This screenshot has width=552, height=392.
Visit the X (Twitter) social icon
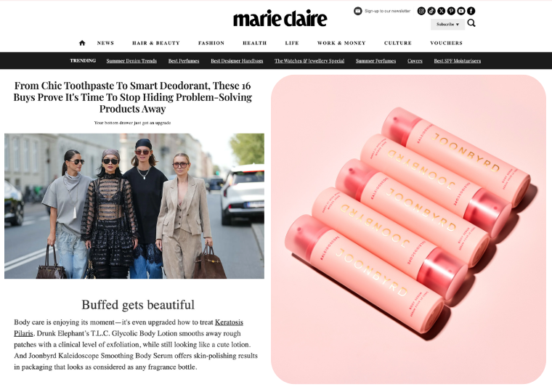click(x=441, y=11)
